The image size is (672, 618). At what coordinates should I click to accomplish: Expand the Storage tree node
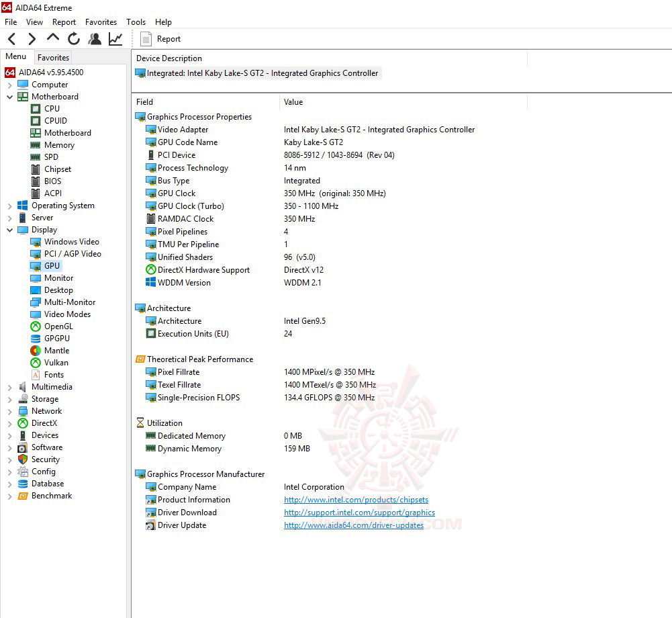(9, 399)
